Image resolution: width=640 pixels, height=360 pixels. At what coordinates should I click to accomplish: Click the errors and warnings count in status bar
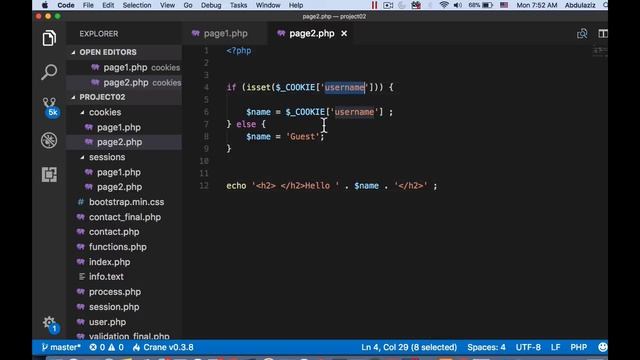[107, 347]
